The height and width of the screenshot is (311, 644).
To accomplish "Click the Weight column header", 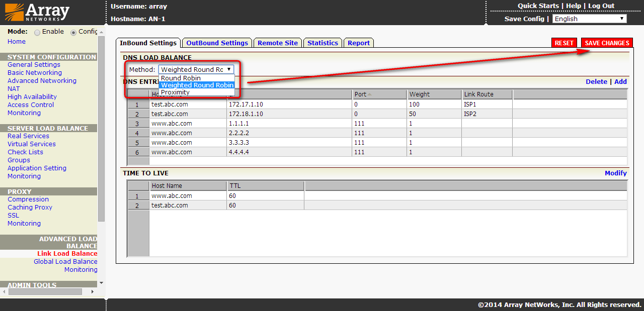I will pos(435,94).
